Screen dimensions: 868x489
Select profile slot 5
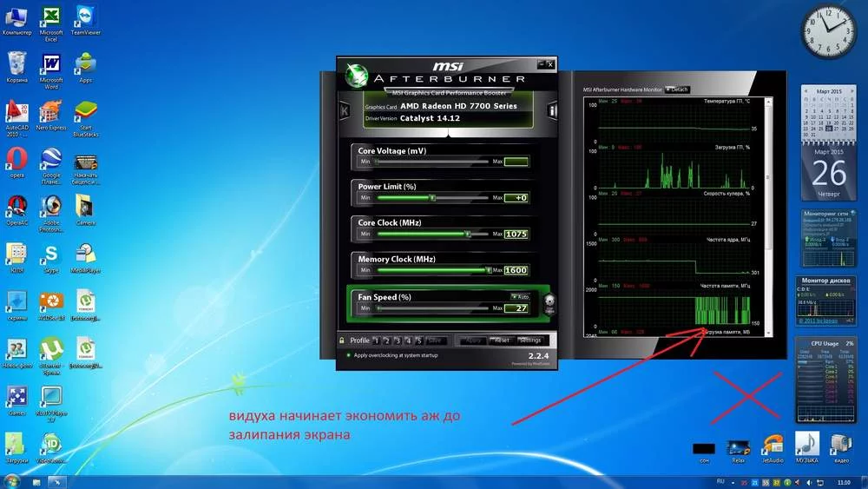418,340
